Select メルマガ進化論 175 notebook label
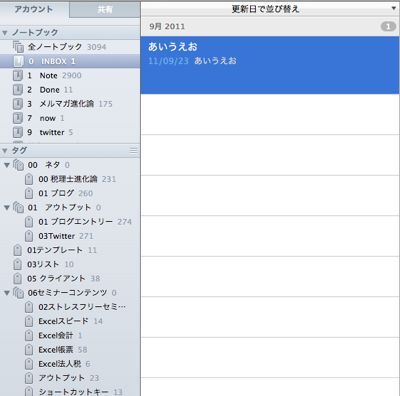 point(70,104)
